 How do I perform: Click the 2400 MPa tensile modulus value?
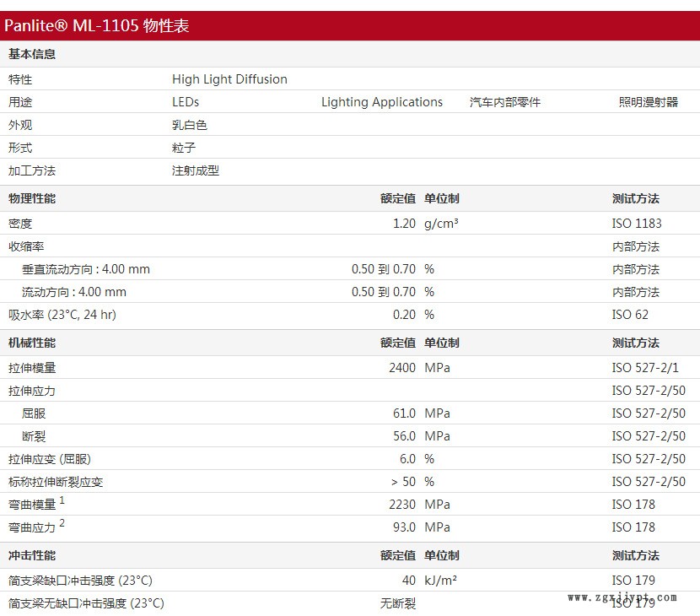pyautogui.click(x=402, y=368)
